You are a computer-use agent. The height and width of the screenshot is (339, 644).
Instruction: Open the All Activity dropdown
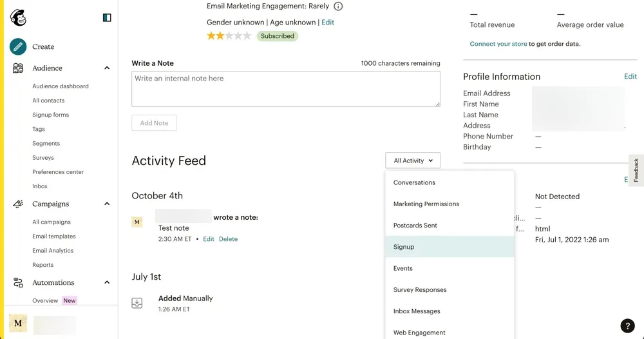point(413,160)
